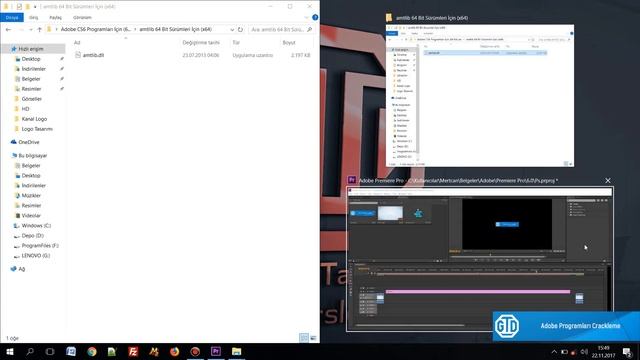Go forward in File Explorer
Image resolution: width=640 pixels, height=360 pixels.
(x=21, y=29)
